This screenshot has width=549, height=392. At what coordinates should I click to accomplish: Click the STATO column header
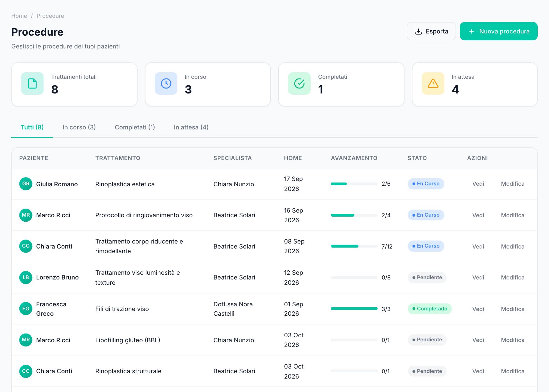pyautogui.click(x=417, y=158)
